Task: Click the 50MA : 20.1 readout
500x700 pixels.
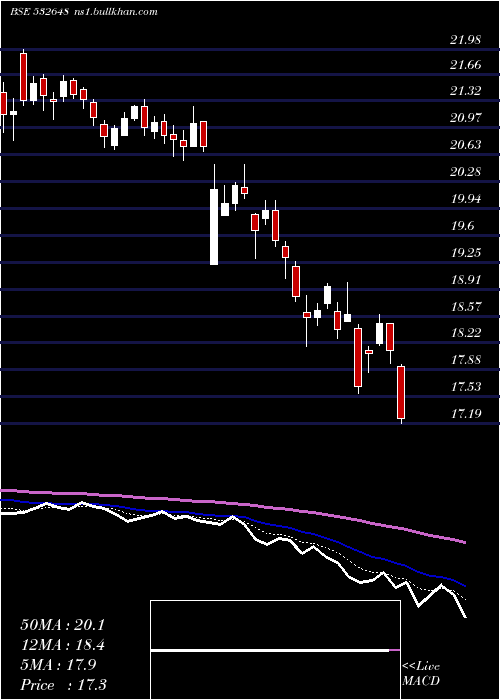Action: [x=62, y=625]
